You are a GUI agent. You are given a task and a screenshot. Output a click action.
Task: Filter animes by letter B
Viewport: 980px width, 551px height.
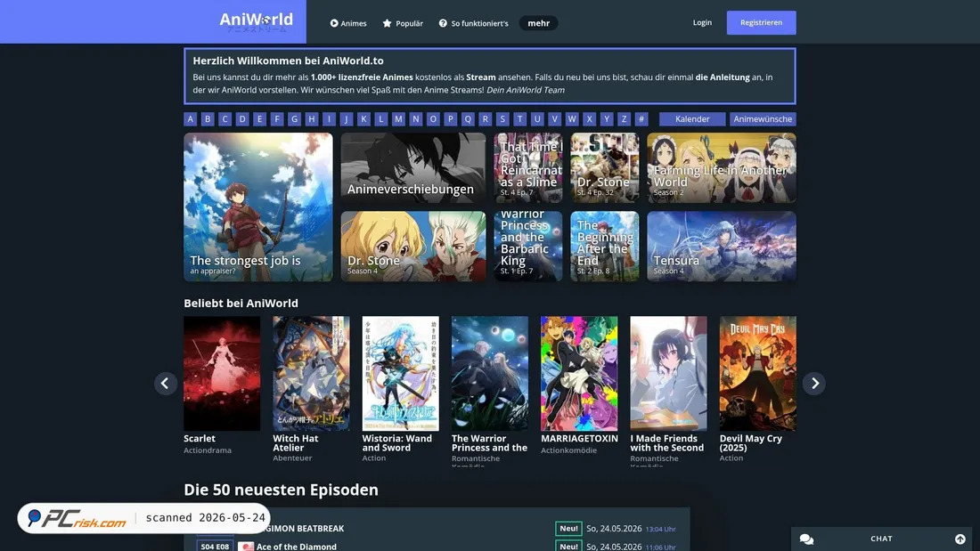208,118
